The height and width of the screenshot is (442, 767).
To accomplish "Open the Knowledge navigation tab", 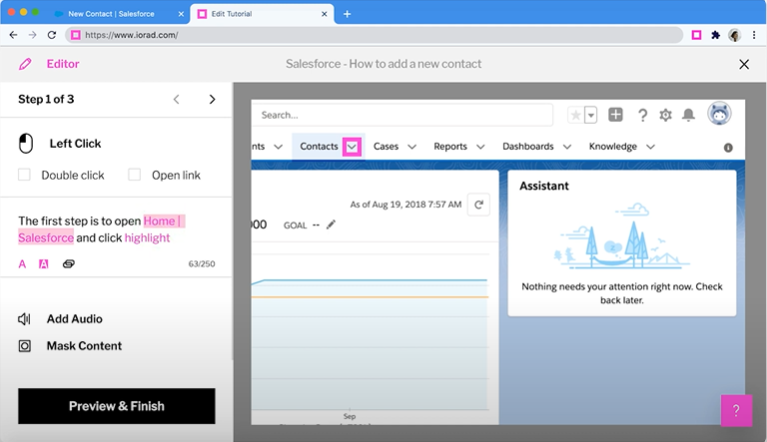I will pyautogui.click(x=612, y=147).
